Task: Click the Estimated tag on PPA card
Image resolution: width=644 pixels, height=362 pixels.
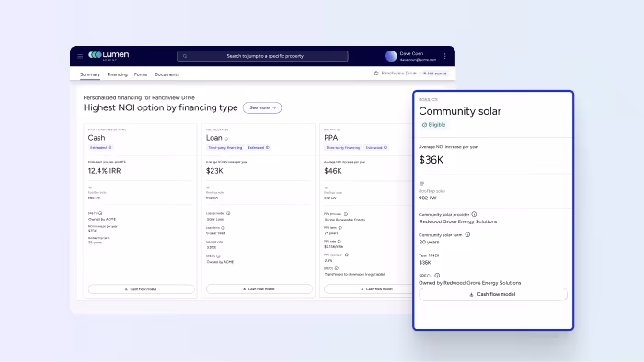Action: [376, 148]
